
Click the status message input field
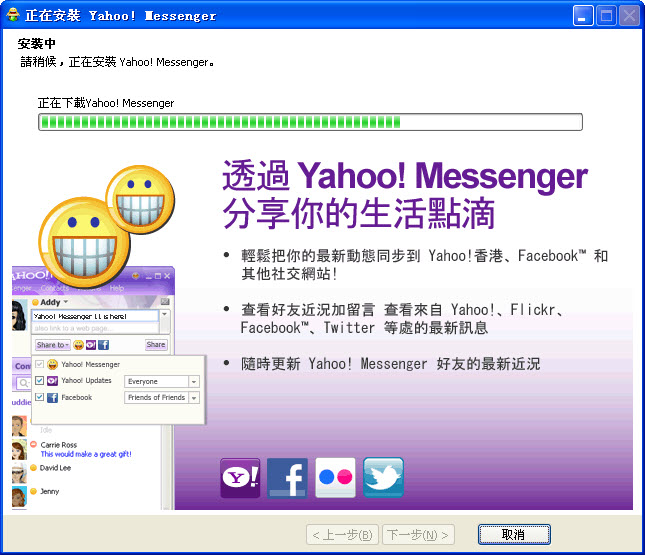(95, 316)
